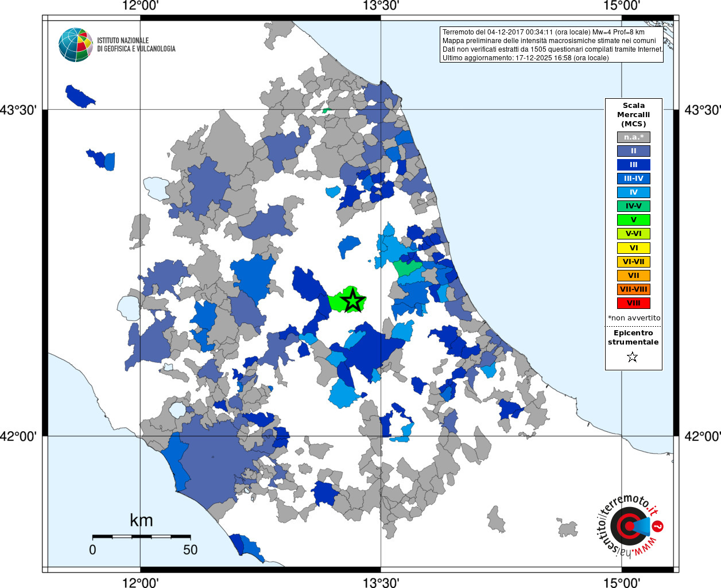
Task: Select the III intensity legend swatch
Action: [634, 165]
